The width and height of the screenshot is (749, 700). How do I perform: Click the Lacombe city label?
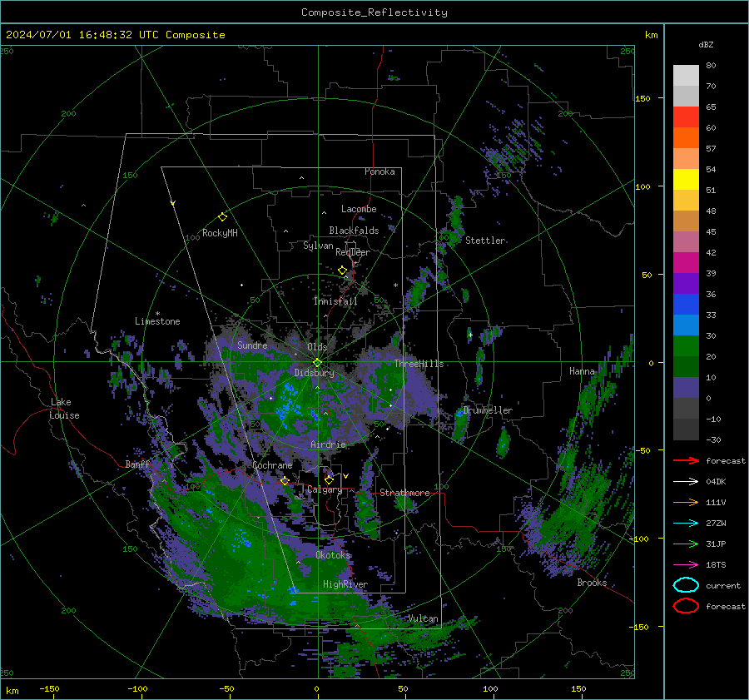[358, 209]
